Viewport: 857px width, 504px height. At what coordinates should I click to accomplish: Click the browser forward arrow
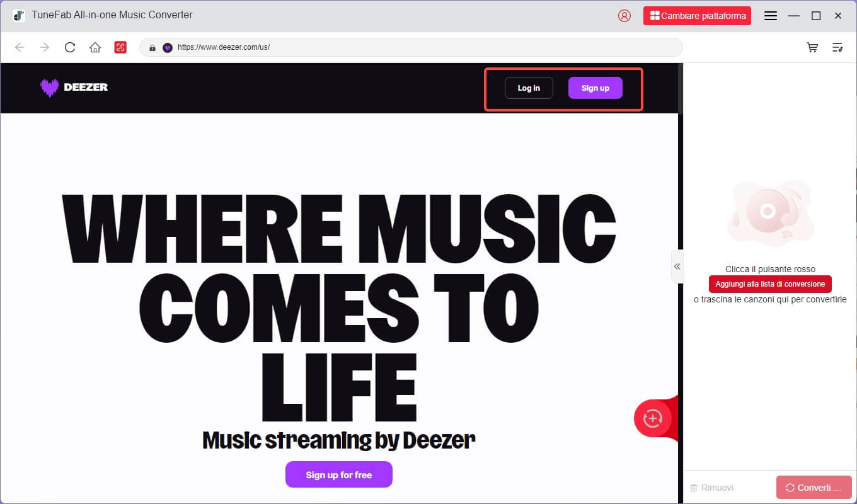(x=44, y=47)
